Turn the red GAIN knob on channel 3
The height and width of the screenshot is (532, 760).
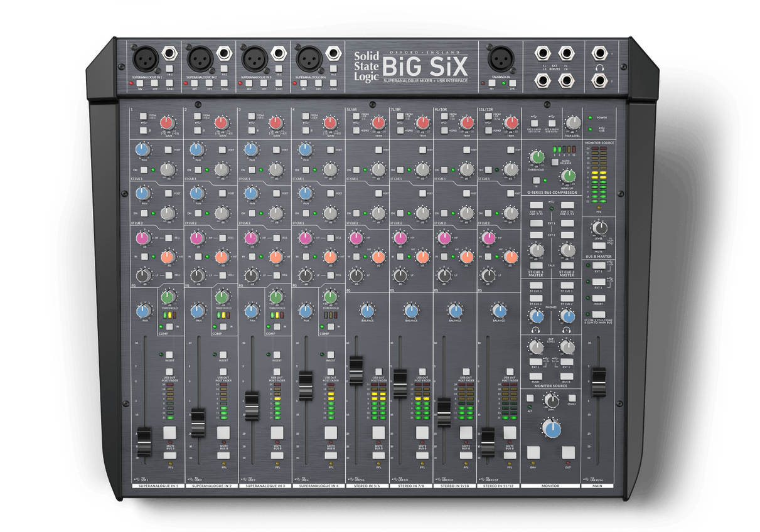click(x=275, y=123)
